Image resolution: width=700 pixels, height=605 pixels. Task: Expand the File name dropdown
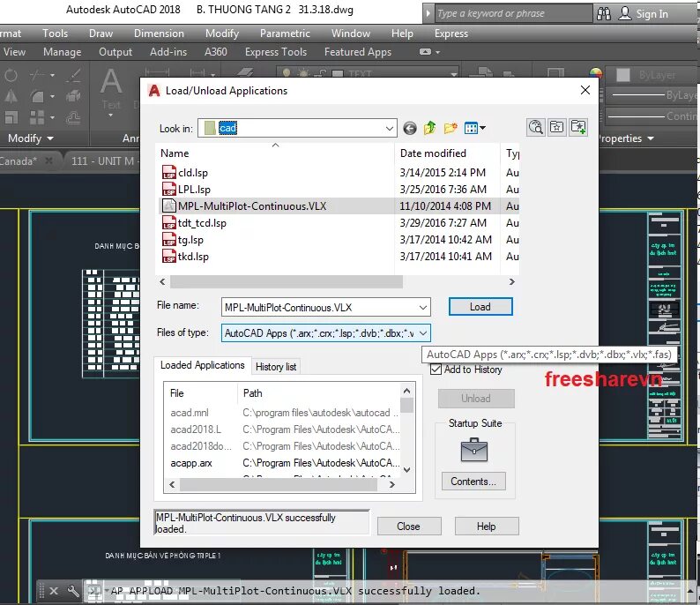(423, 308)
